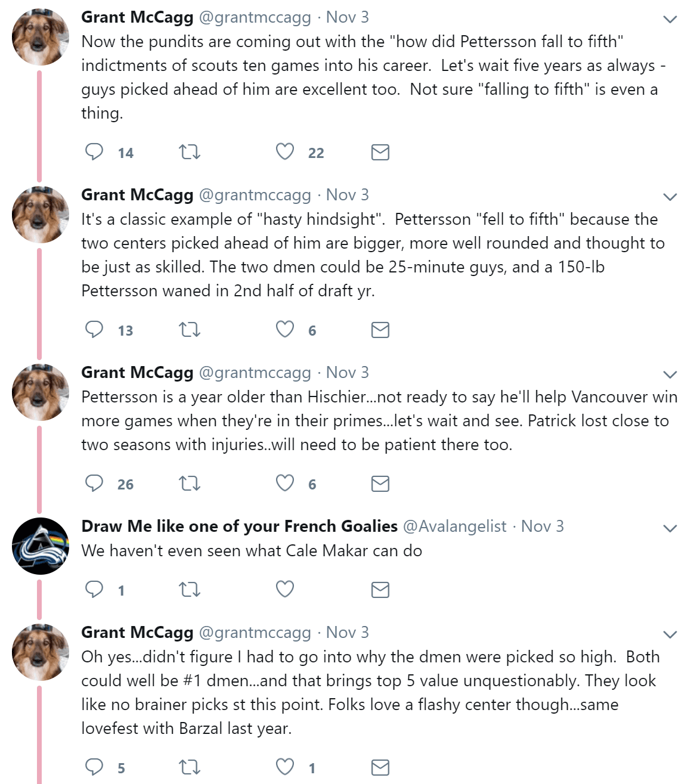This screenshot has width=688, height=784.
Task: Click the Avalanche logo avatar
Action: [41, 547]
